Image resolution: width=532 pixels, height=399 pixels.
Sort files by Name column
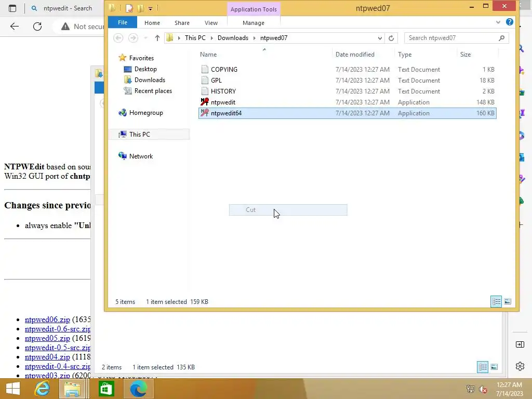click(x=264, y=54)
